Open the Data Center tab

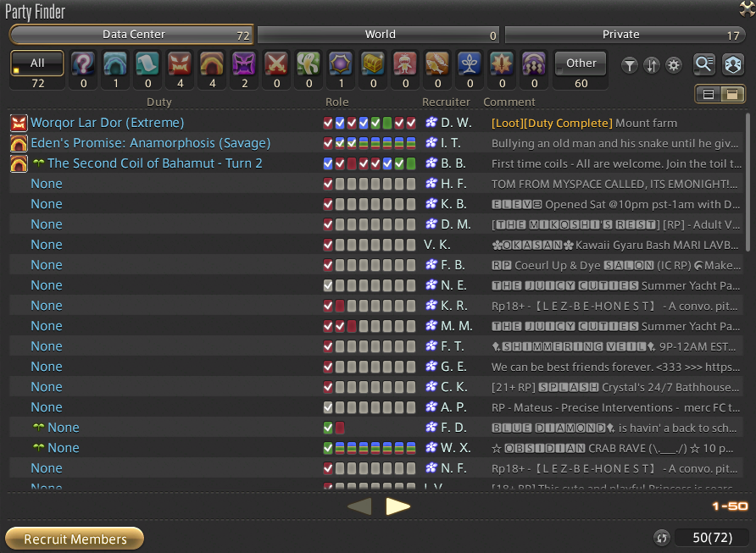131,35
